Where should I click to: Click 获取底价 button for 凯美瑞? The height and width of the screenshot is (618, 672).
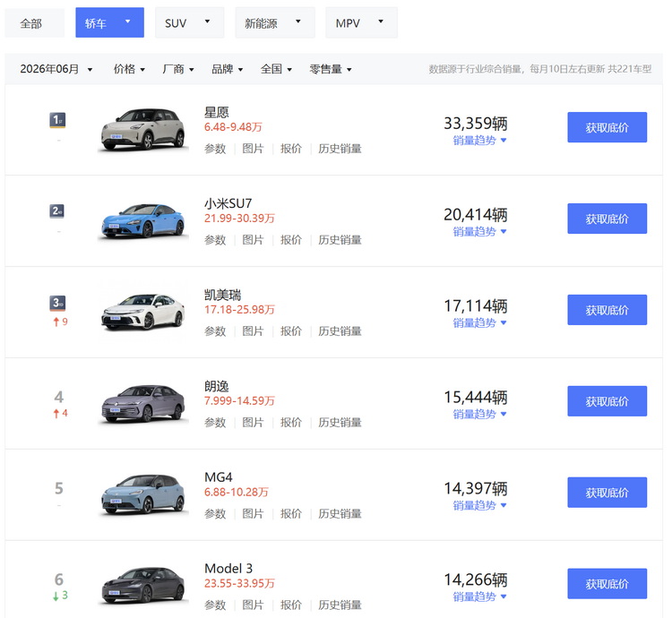[607, 310]
